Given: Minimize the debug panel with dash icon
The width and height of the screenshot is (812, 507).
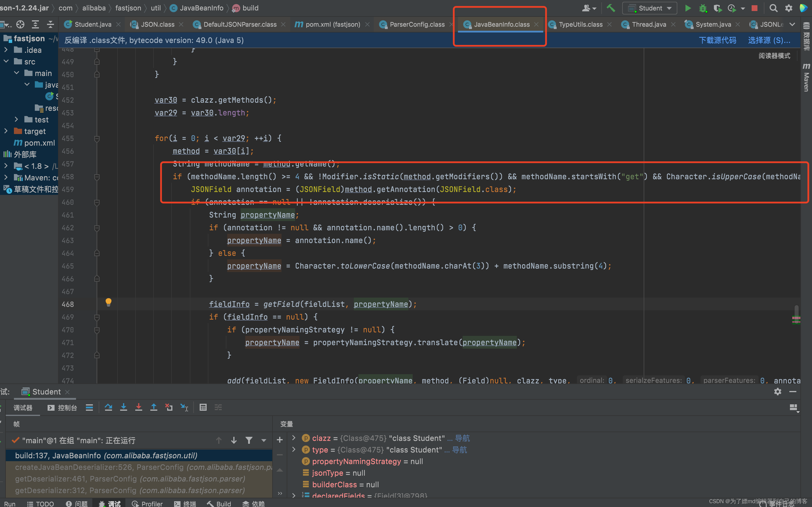Looking at the screenshot, I should [793, 391].
